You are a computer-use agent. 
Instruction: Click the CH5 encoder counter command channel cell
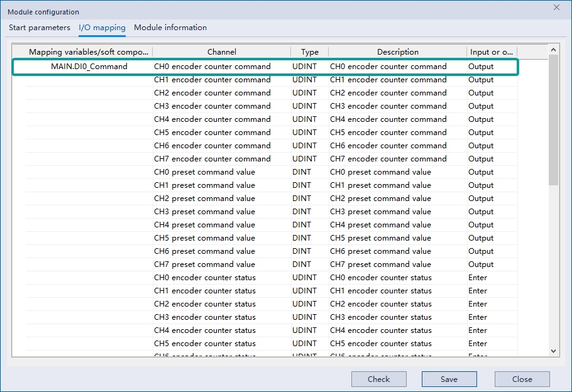point(222,133)
